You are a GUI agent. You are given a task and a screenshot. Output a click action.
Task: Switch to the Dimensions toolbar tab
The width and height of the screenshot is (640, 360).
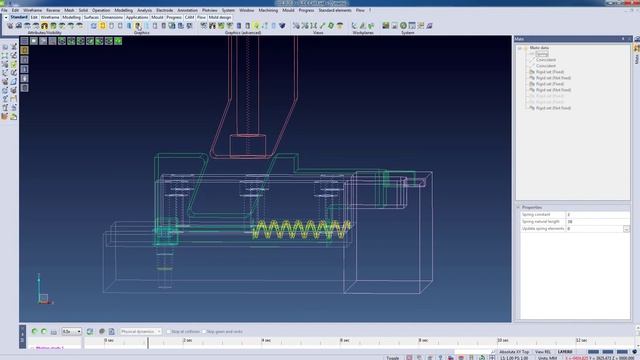click(x=112, y=18)
